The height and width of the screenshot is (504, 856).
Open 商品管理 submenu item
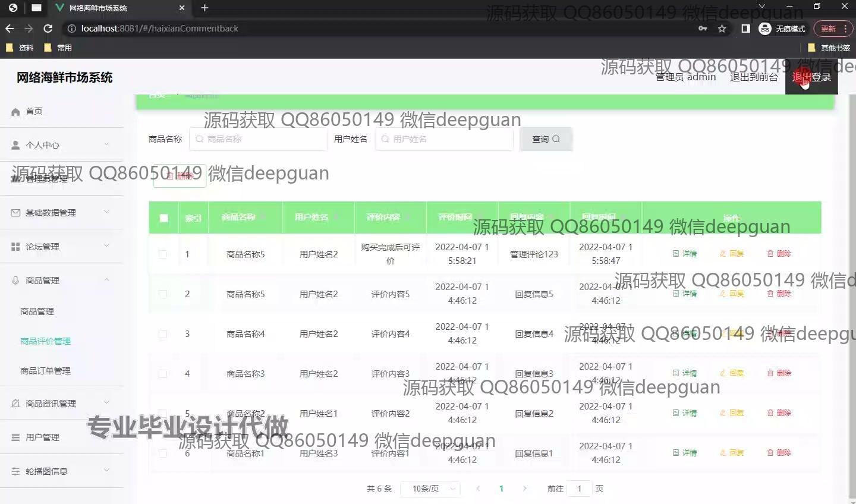(x=37, y=311)
